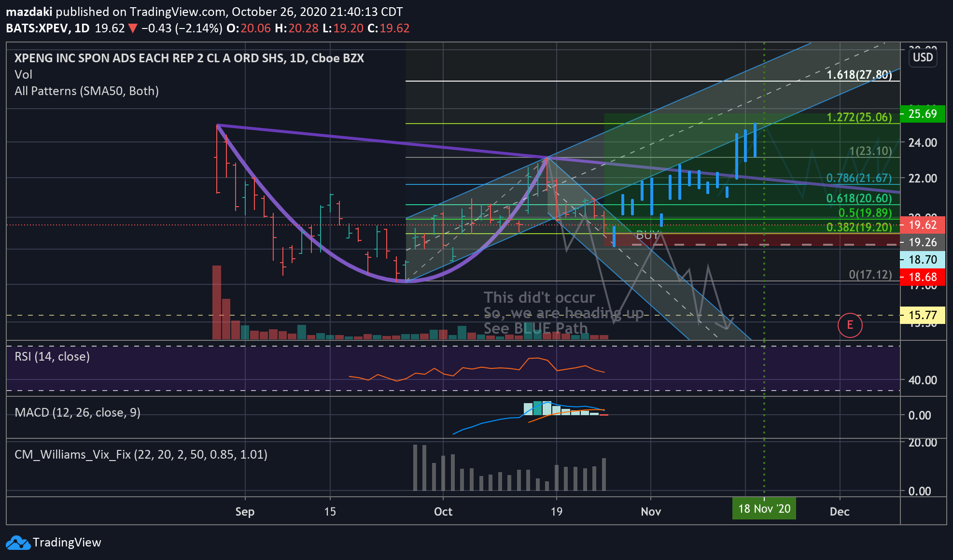Click the CM_Williams_Vix_Fix indicator label

[x=141, y=455]
